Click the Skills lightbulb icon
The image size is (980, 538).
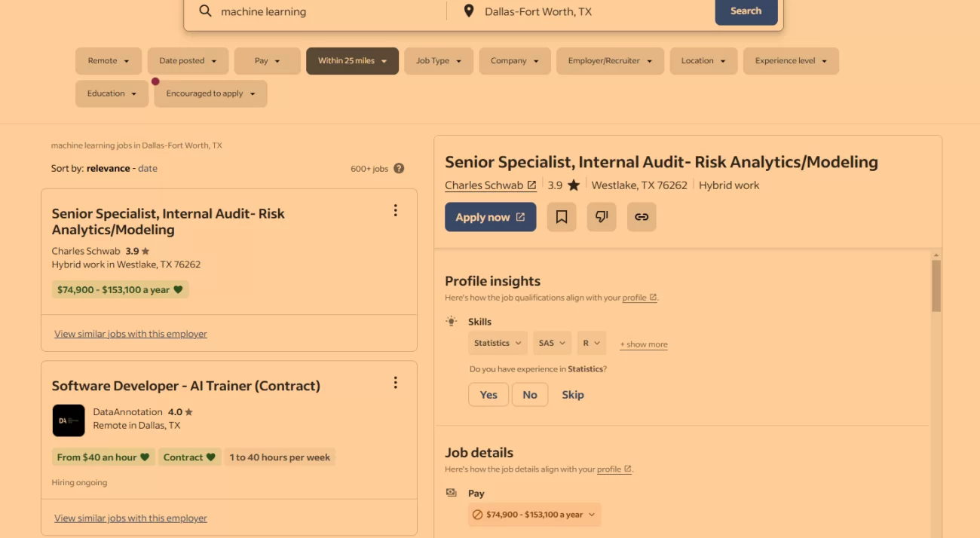[x=452, y=322]
